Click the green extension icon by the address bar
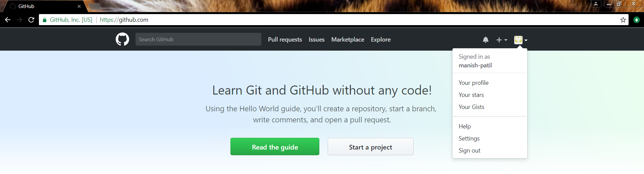The height and width of the screenshot is (174, 644). click(x=636, y=20)
